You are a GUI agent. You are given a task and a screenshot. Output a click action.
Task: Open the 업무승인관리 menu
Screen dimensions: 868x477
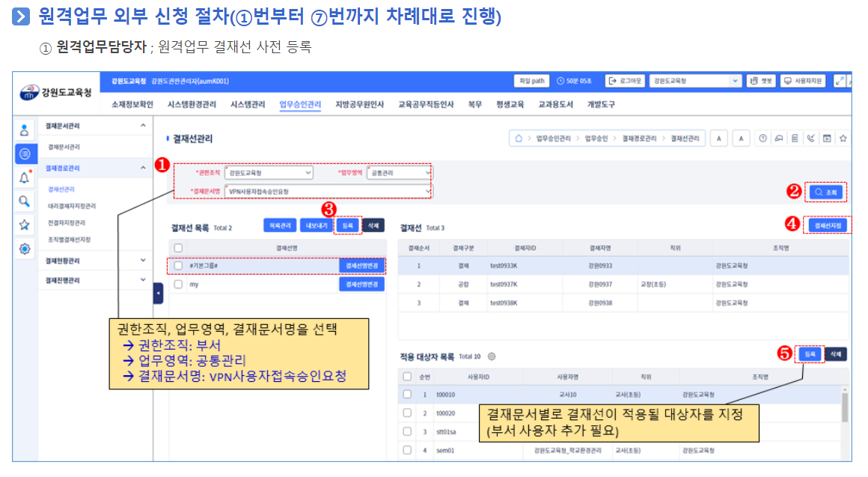point(300,104)
